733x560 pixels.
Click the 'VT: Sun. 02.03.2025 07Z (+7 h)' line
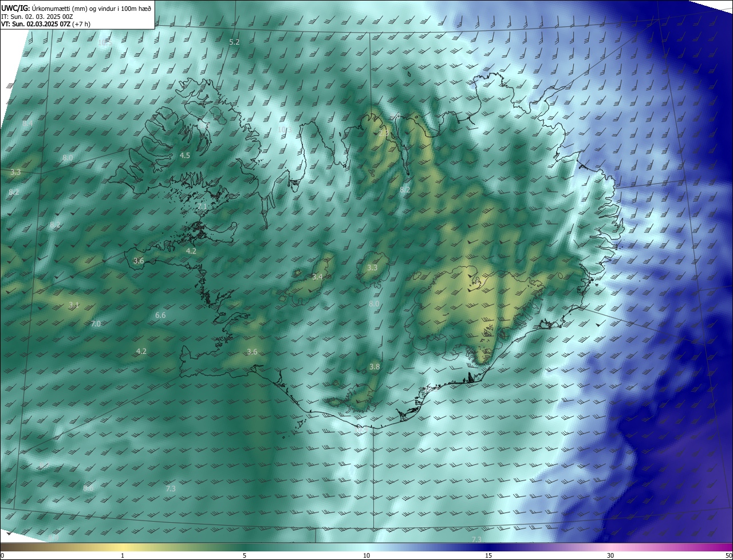click(x=46, y=24)
